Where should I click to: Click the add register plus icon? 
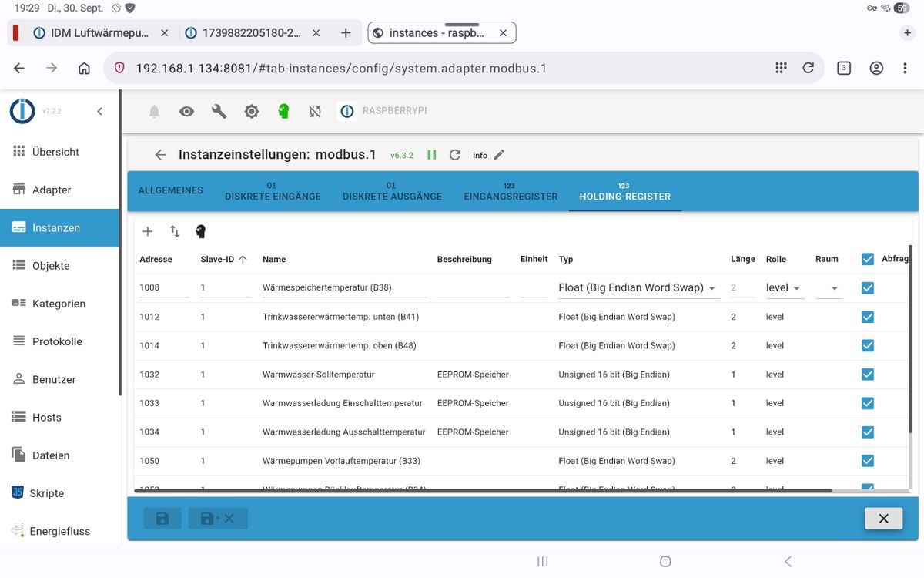tap(148, 231)
